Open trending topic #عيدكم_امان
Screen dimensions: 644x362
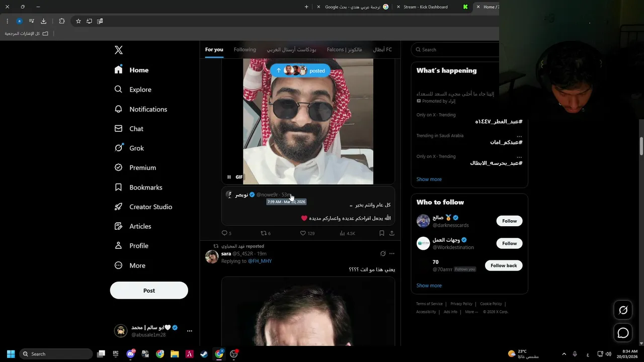pos(506,142)
